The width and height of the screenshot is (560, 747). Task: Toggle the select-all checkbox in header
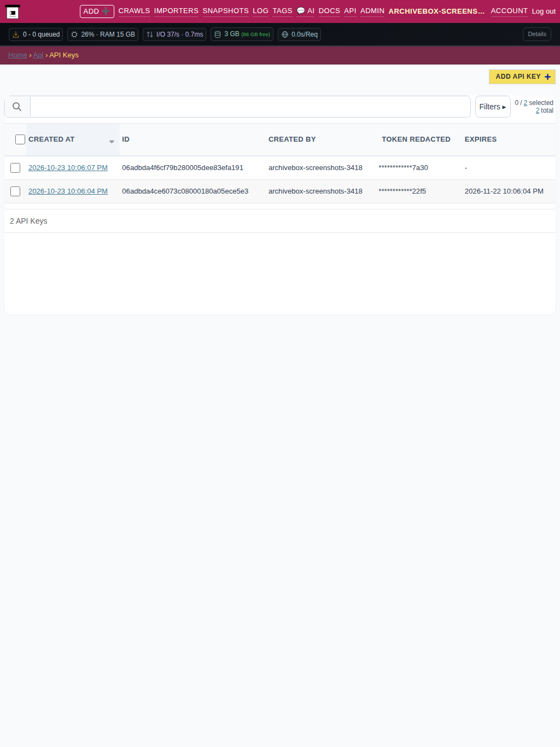20,139
